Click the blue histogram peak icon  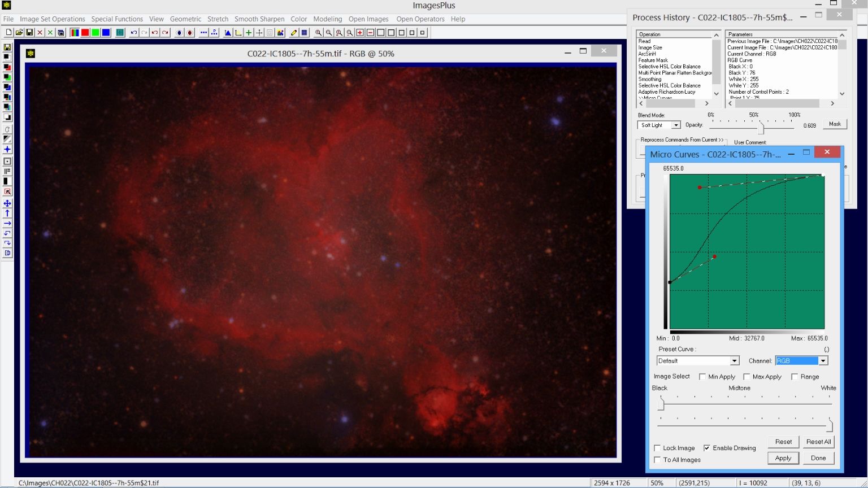tap(228, 33)
